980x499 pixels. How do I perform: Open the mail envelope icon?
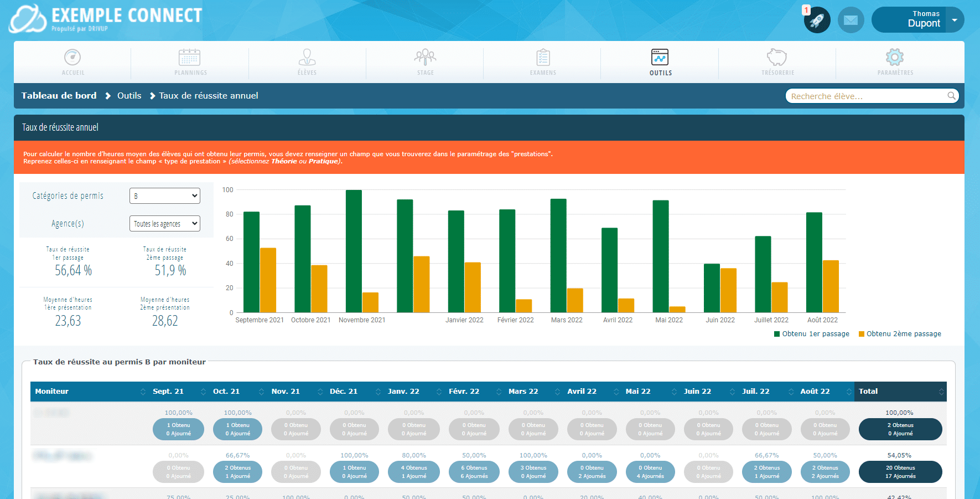pyautogui.click(x=851, y=20)
